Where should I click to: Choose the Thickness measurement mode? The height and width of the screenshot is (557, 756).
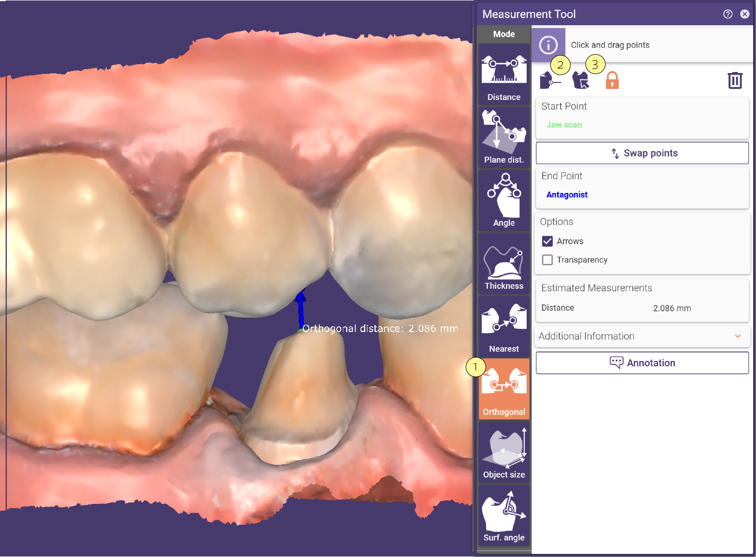tap(504, 263)
